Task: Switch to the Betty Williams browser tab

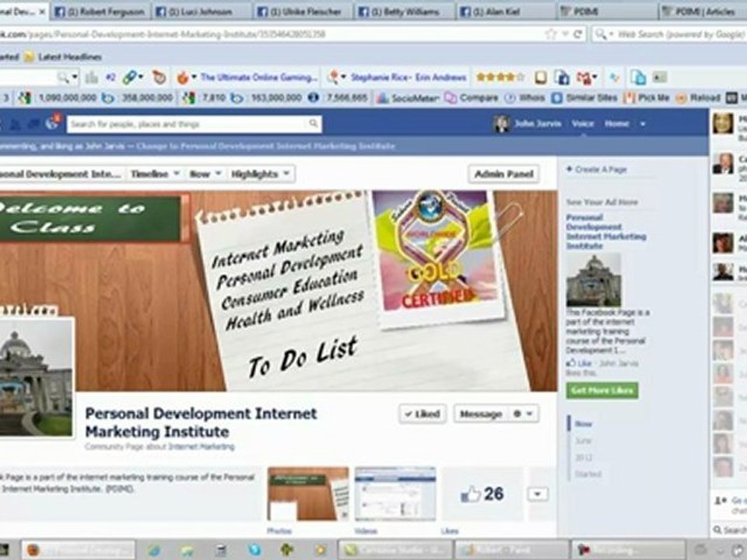Action: 404,12
